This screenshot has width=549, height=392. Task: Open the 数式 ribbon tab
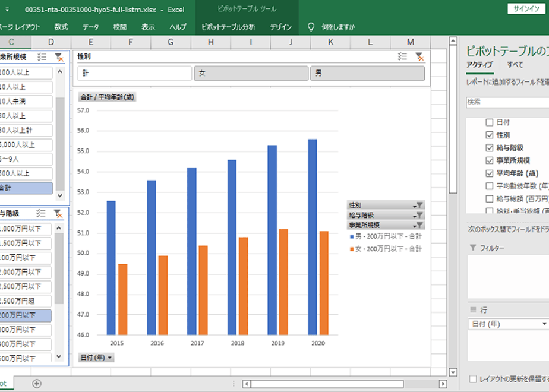coord(61,27)
